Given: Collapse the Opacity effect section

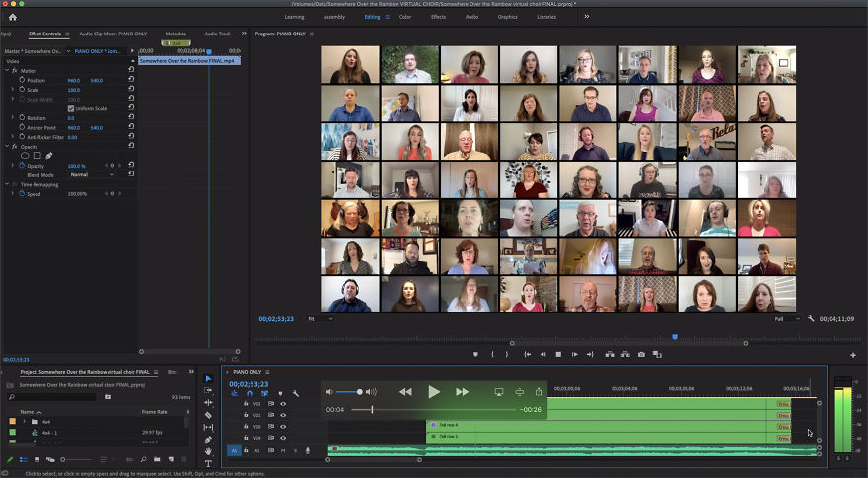Looking at the screenshot, I should coord(7,147).
